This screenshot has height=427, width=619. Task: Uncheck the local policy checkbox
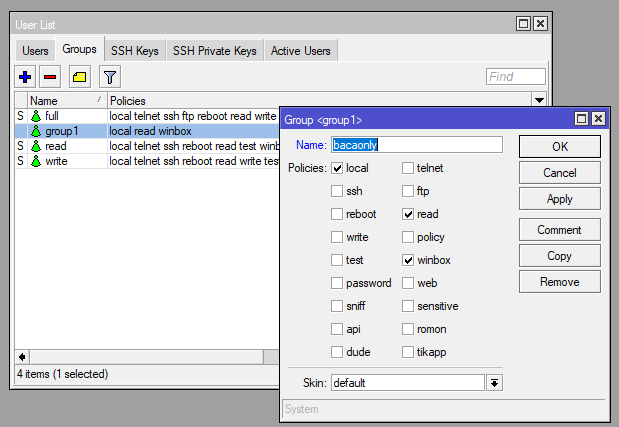(337, 168)
